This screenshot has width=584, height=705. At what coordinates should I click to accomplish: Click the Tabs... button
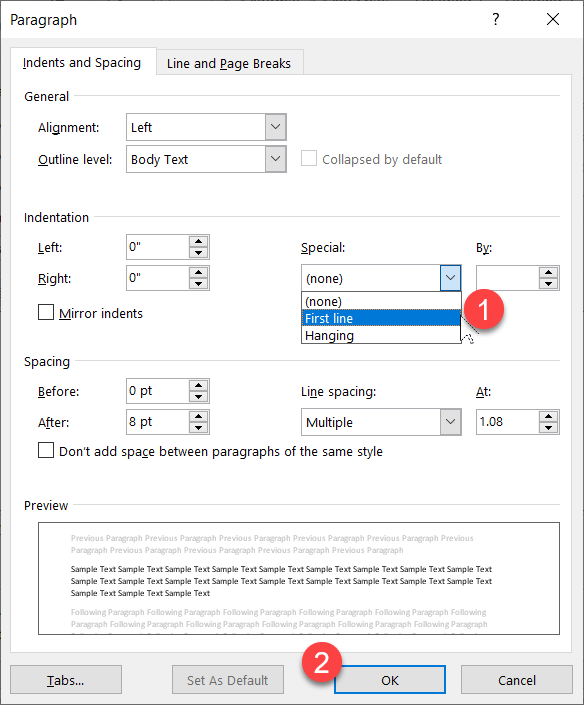[x=66, y=680]
